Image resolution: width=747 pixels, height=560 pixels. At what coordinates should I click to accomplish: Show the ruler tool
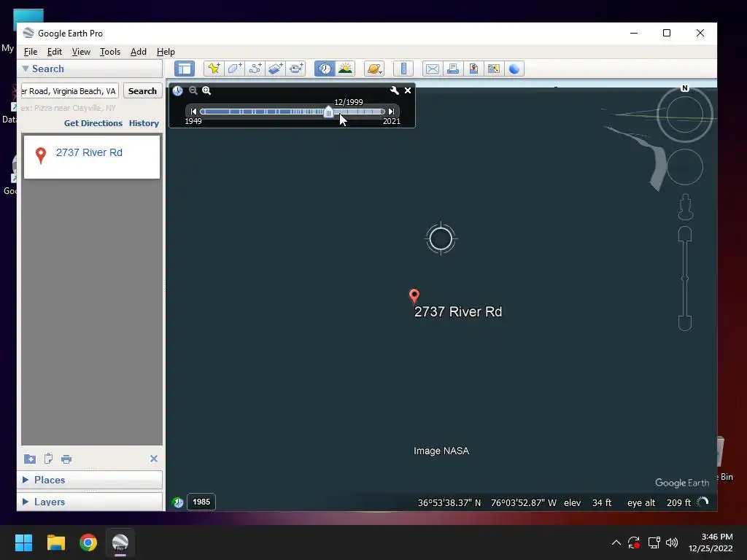[x=403, y=69]
